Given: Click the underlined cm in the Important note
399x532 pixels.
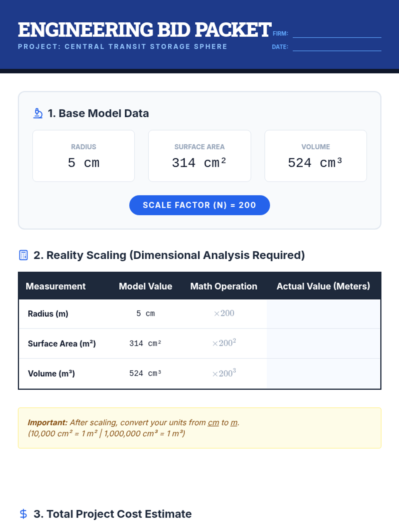Looking at the screenshot, I should click(213, 423).
